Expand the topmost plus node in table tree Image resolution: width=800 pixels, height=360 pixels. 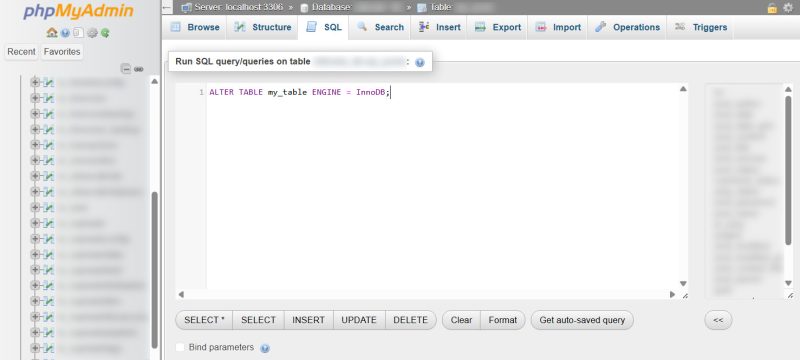point(35,82)
